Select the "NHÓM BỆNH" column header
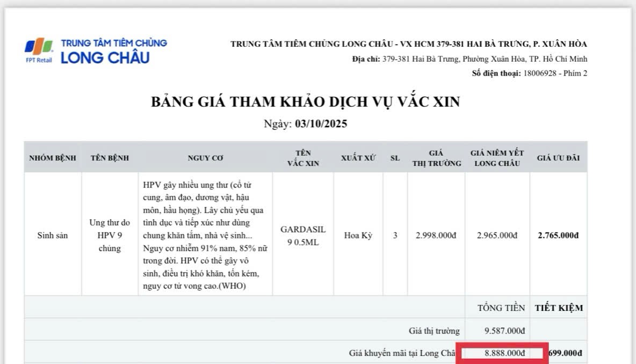Viewport: 636px width, 364px height. pos(53,158)
